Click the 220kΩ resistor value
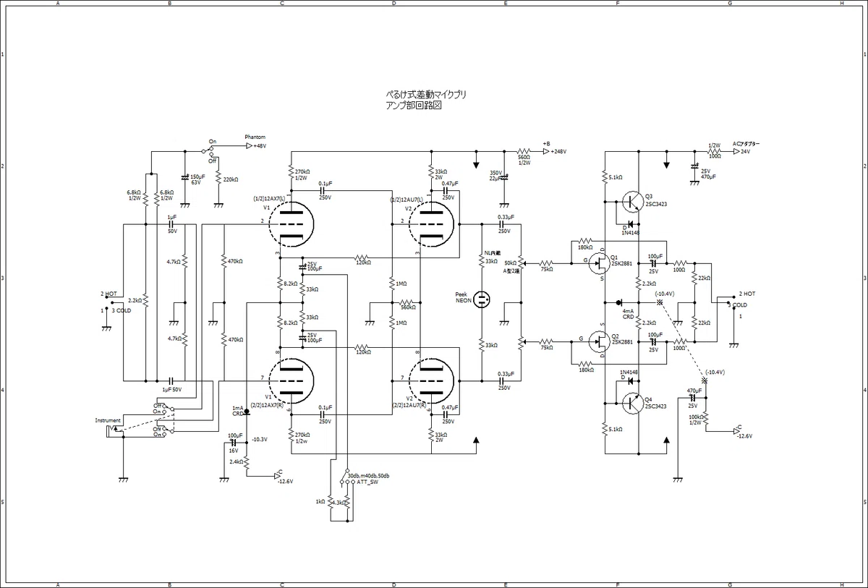The image size is (868, 588). tap(232, 179)
